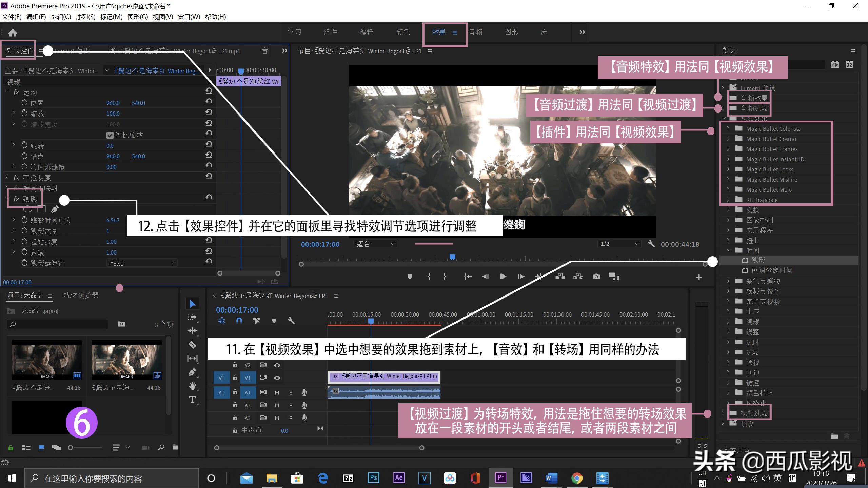
Task: Select the Pen tool below the Slip tool
Action: point(192,371)
